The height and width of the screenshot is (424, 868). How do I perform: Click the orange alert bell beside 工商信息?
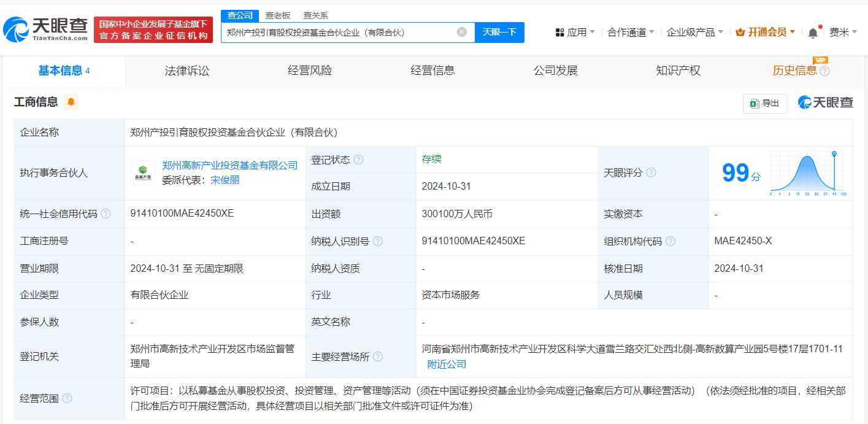point(71,102)
